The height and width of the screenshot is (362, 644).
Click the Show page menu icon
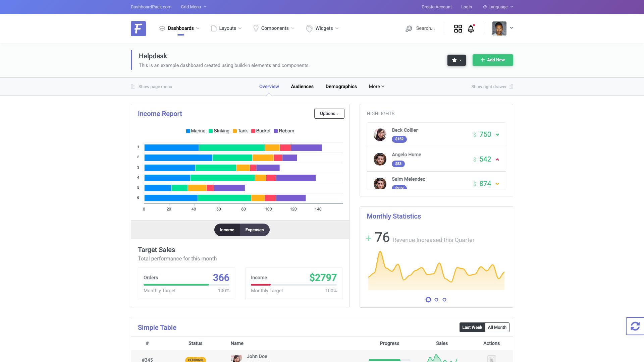point(133,86)
